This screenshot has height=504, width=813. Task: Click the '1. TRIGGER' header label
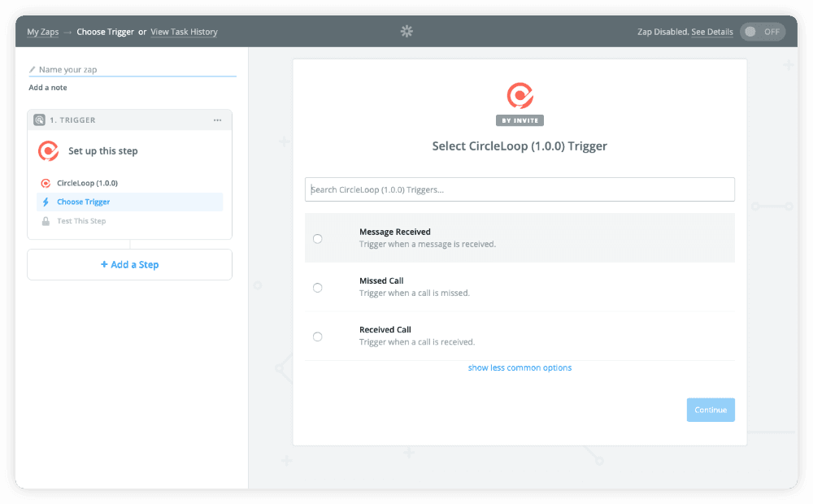(72, 120)
